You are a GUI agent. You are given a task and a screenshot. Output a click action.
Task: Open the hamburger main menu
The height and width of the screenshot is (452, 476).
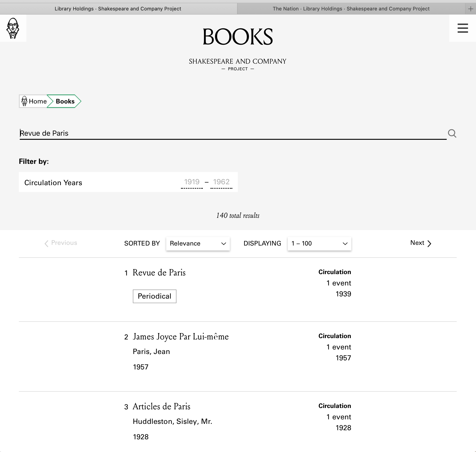(x=463, y=28)
